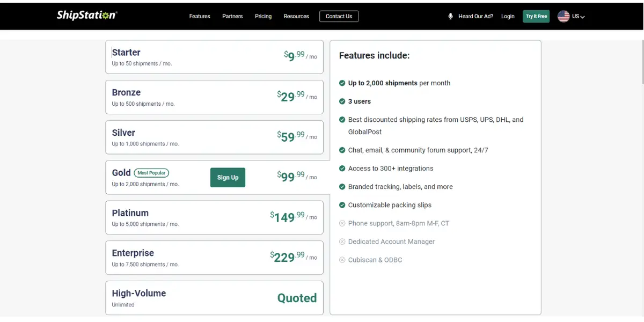
Task: Click checkmark beside Best discounted shipping rates
Action: tap(342, 120)
